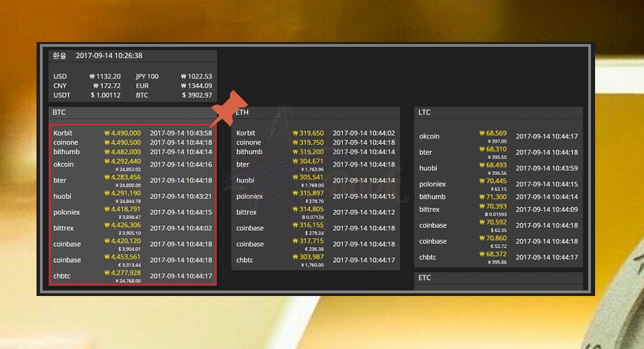Click LTC huobi timestamp 10:43:59
The image size is (644, 349).
pyautogui.click(x=547, y=169)
